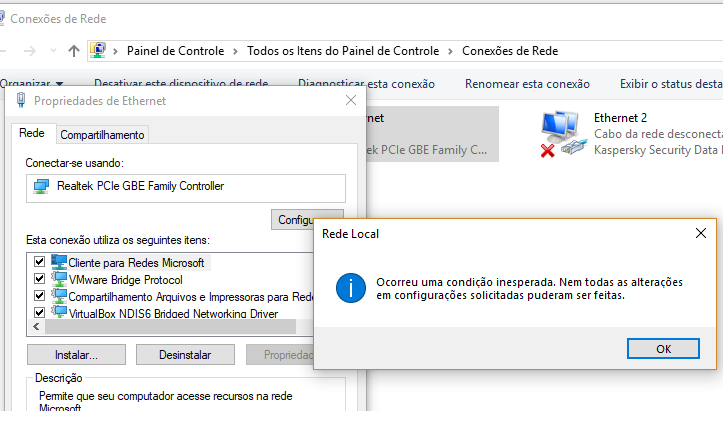The width and height of the screenshot is (723, 424).
Task: Select the VMware Bridge Protocol icon
Action: click(x=59, y=279)
